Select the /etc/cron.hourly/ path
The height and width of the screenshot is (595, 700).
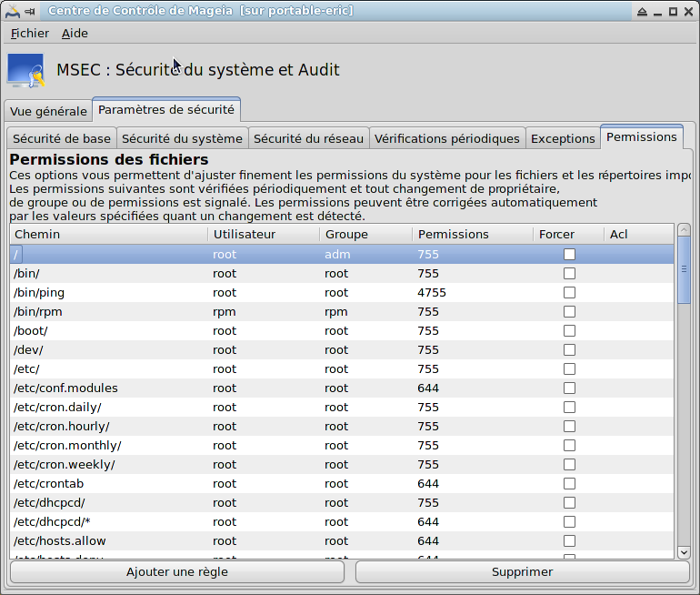(62, 427)
